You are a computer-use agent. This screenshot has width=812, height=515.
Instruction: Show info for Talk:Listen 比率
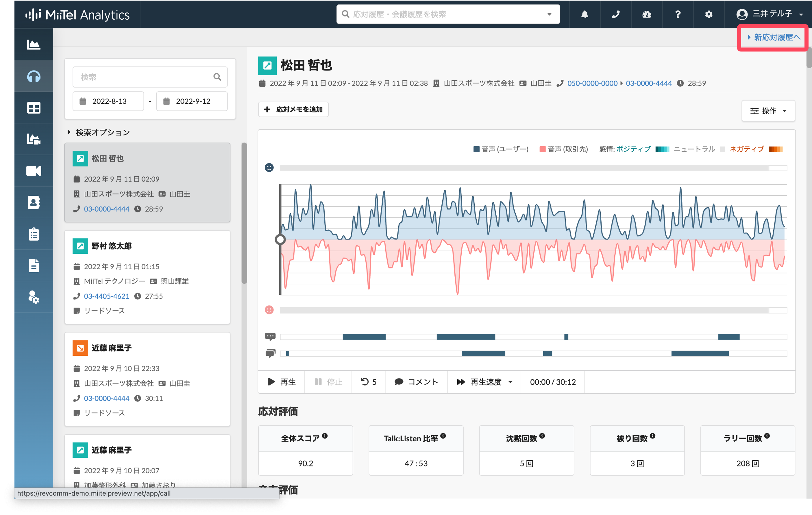(443, 436)
